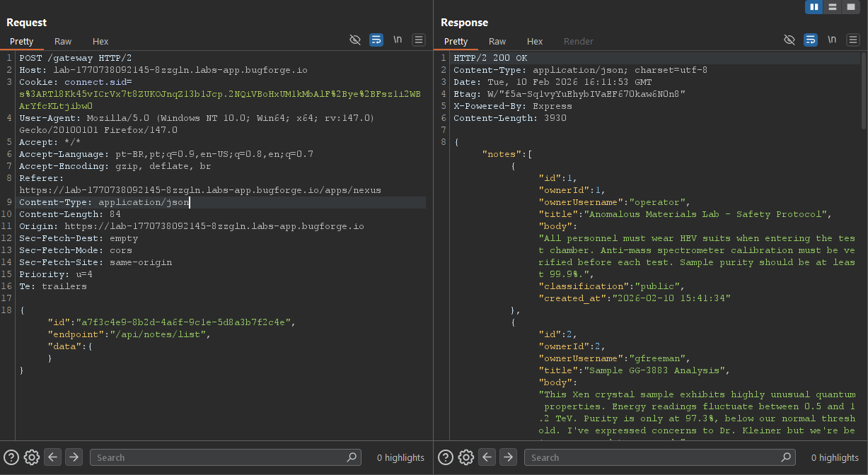The height and width of the screenshot is (475, 868).
Task: Click the magnifier icon in Response search
Action: click(x=786, y=457)
